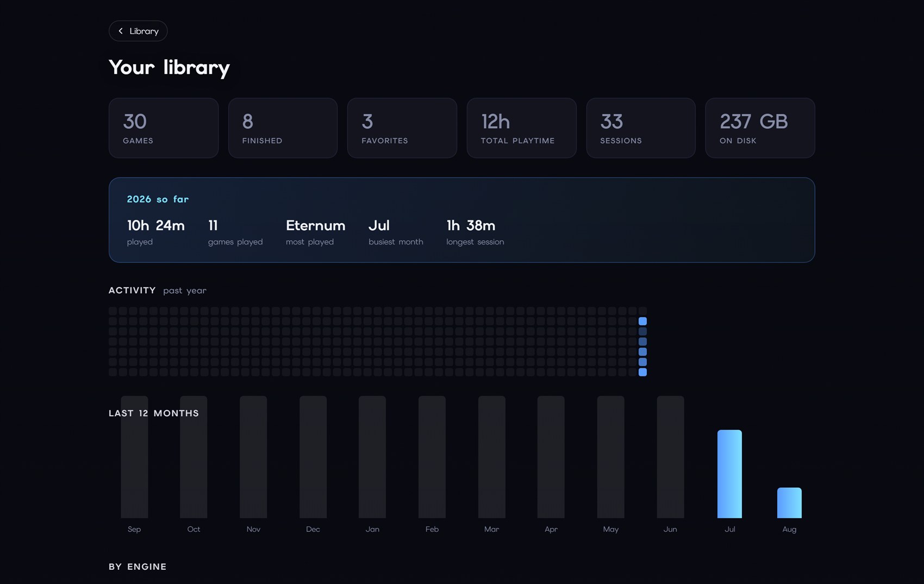Select the tall Jul bar in chart
This screenshot has width=924, height=584.
729,474
